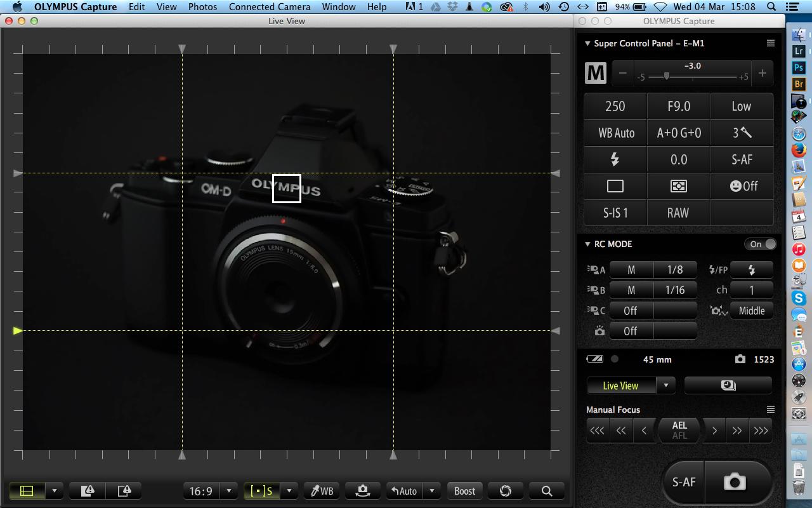Click the Low ISO cell

[742, 107]
